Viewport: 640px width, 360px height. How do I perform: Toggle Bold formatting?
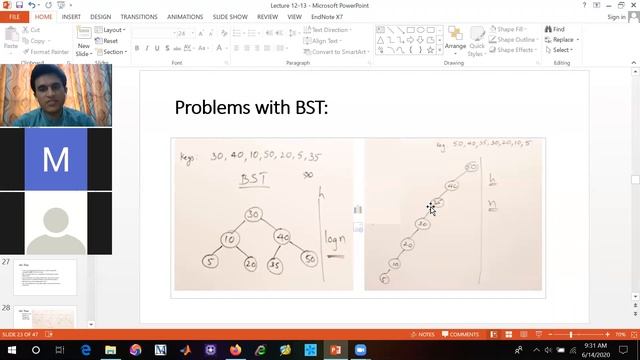tap(137, 48)
